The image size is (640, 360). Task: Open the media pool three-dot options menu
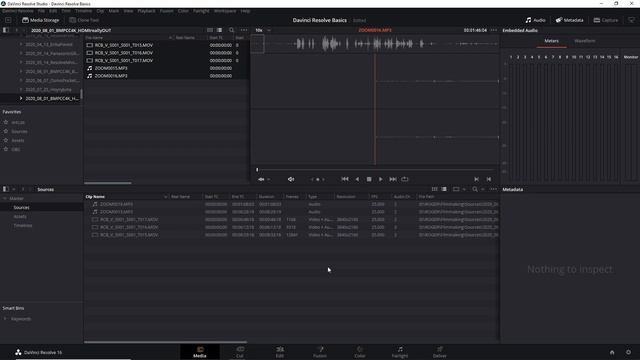click(493, 189)
